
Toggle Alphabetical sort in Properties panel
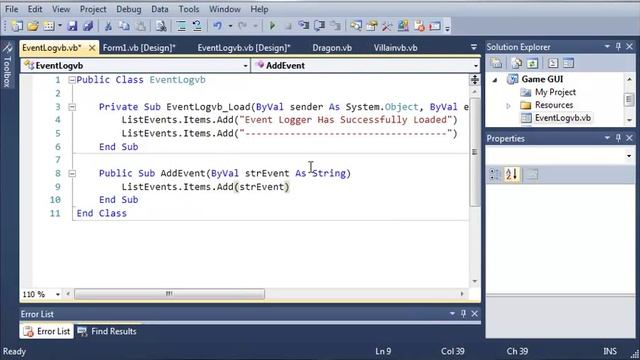511,174
